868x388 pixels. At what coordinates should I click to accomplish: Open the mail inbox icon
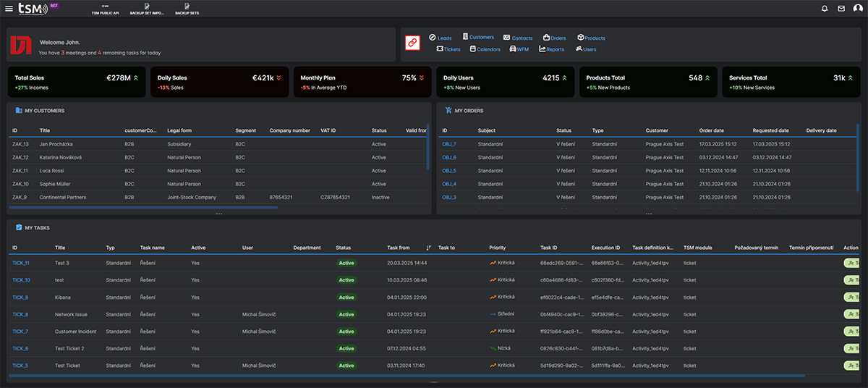coord(841,9)
